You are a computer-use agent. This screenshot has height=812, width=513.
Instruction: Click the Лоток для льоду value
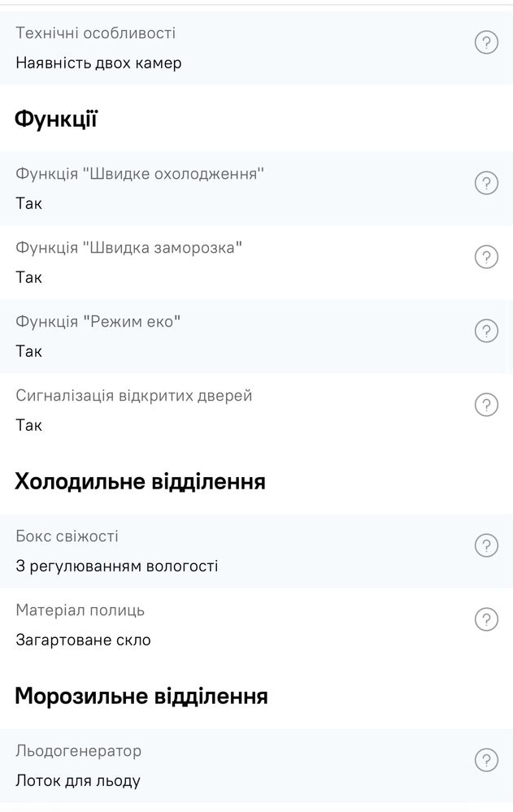tap(78, 780)
